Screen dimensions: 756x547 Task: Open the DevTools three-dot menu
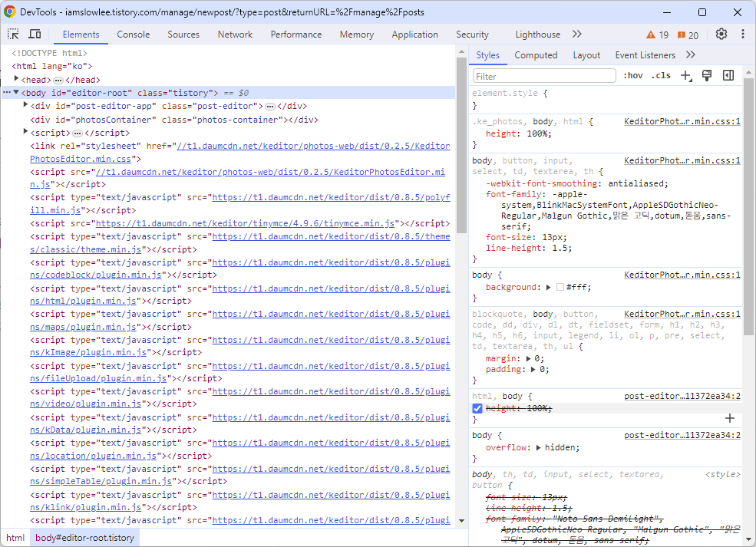742,35
